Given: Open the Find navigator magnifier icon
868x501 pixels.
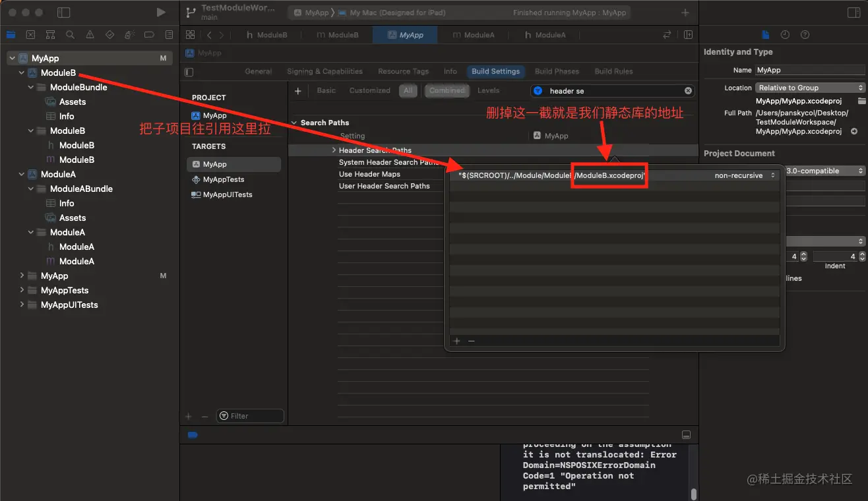Looking at the screenshot, I should coord(70,34).
